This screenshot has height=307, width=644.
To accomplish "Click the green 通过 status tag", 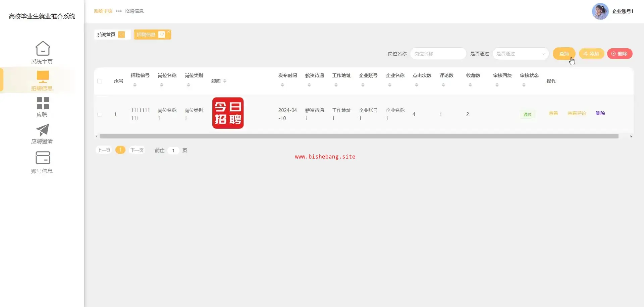I will (527, 115).
